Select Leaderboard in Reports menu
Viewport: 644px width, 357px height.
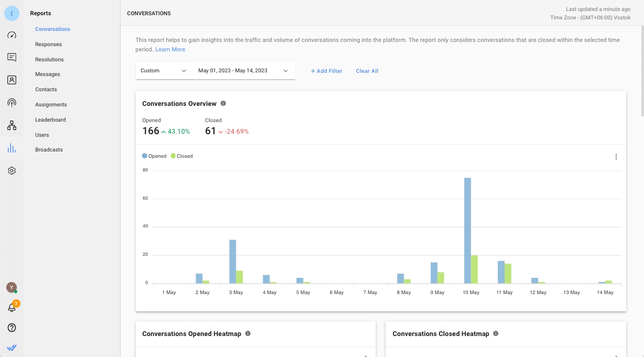pos(50,120)
